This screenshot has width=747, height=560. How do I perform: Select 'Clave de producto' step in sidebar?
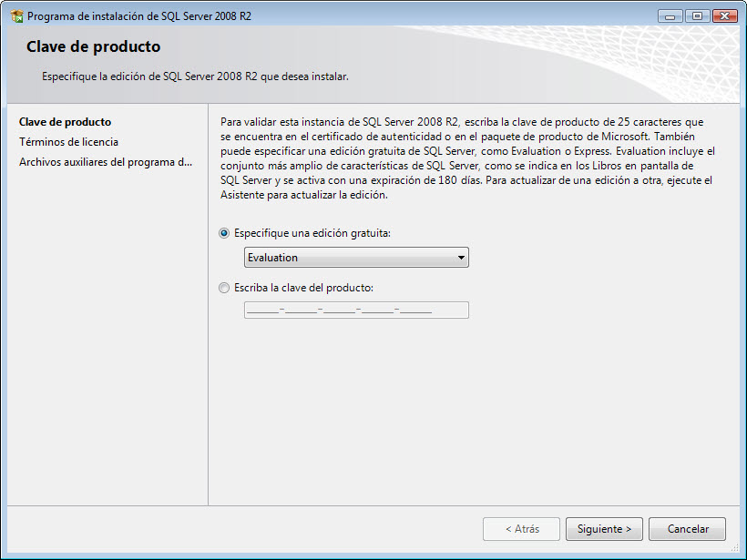click(66, 122)
